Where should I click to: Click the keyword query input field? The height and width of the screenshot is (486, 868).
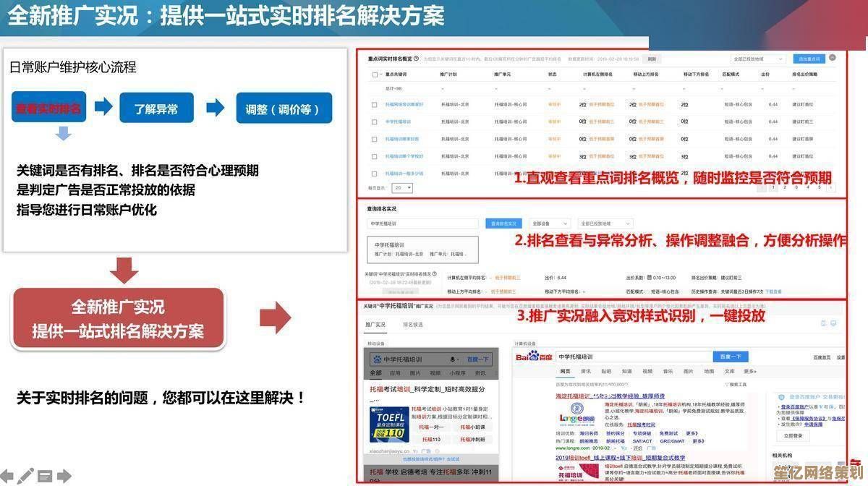coord(423,224)
